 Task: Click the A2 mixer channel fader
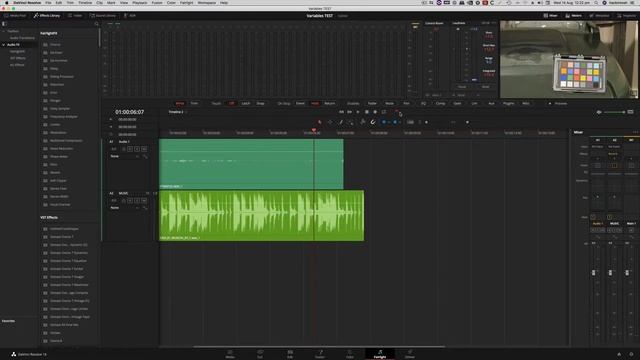tap(610, 272)
